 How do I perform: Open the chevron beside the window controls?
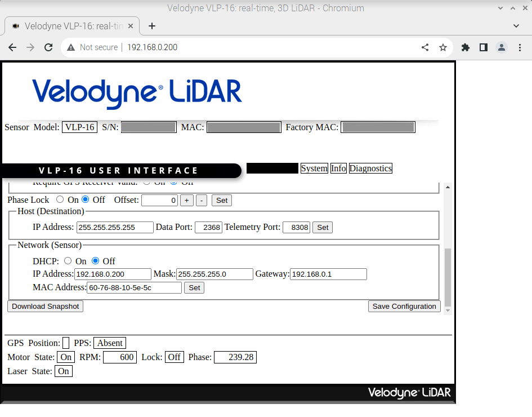tap(500, 8)
